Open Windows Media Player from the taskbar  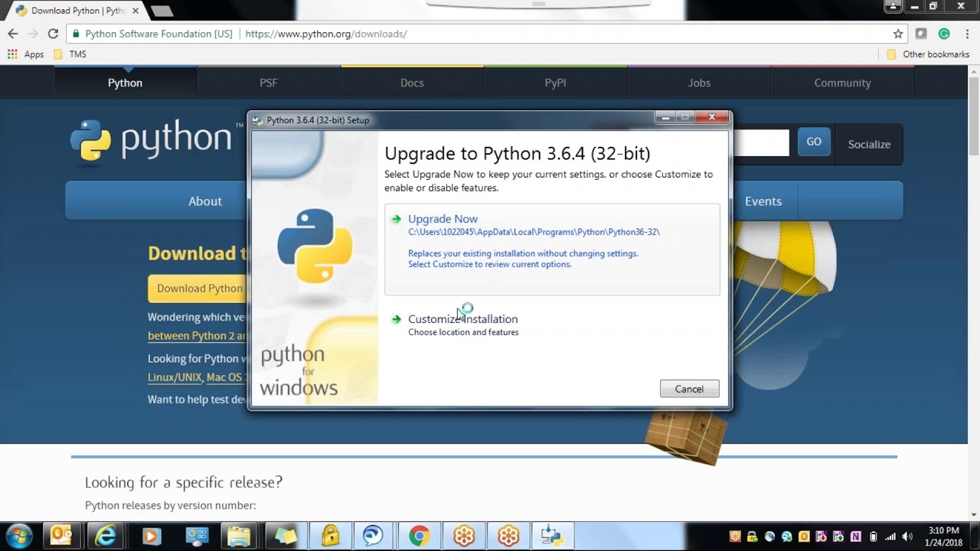[x=151, y=536]
